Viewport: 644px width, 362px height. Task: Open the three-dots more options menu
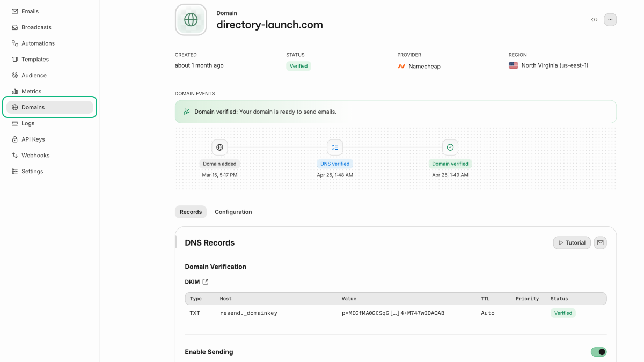610,20
